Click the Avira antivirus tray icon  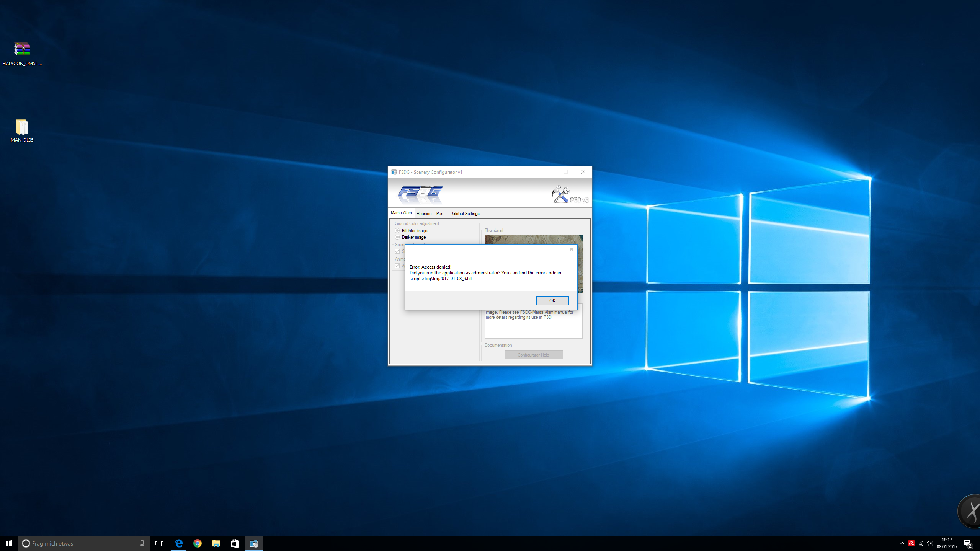[911, 543]
